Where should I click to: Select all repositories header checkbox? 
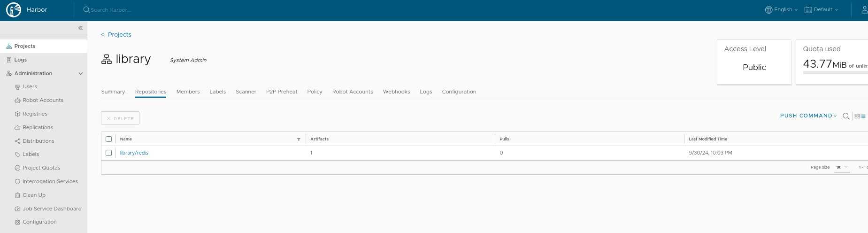click(x=109, y=139)
